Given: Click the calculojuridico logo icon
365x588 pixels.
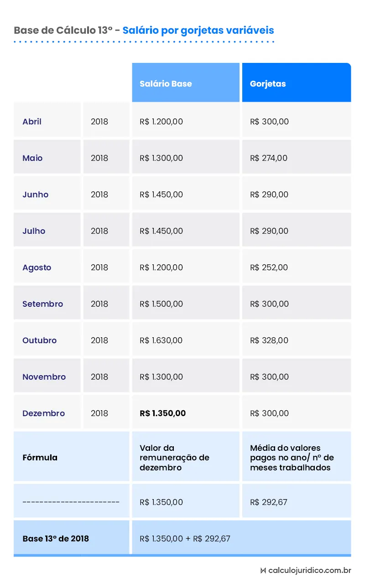Looking at the screenshot, I should pyautogui.click(x=263, y=571).
